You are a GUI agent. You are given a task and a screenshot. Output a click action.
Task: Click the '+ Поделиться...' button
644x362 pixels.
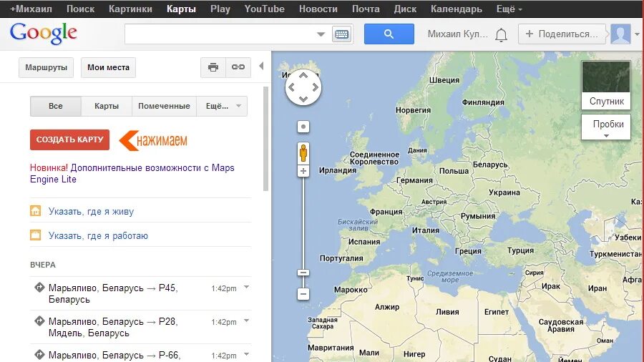click(x=562, y=34)
